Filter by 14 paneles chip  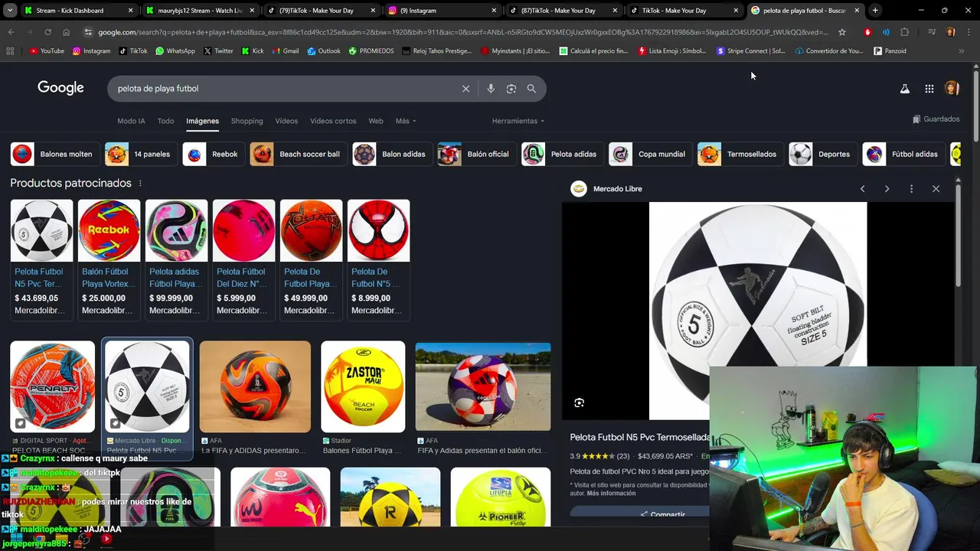tap(140, 154)
